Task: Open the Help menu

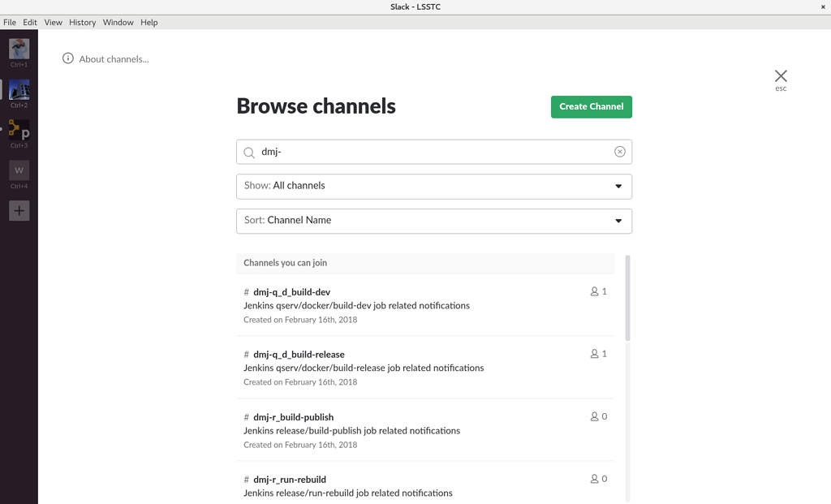Action: pos(149,22)
